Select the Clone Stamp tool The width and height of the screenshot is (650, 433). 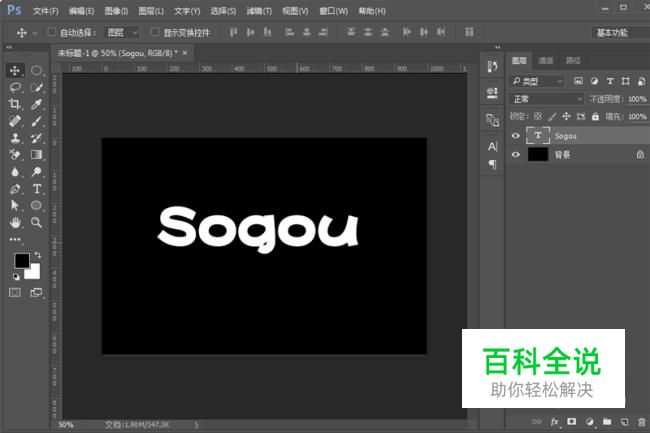[x=15, y=138]
